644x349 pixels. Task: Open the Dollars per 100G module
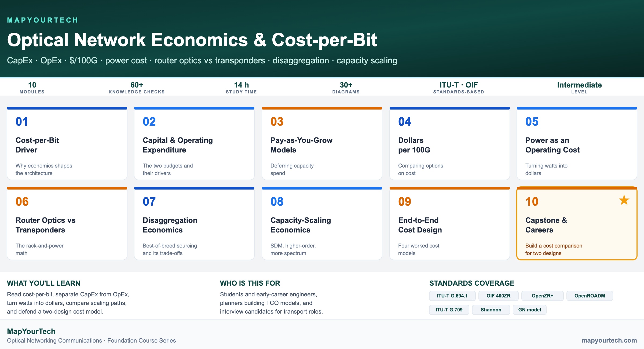450,143
